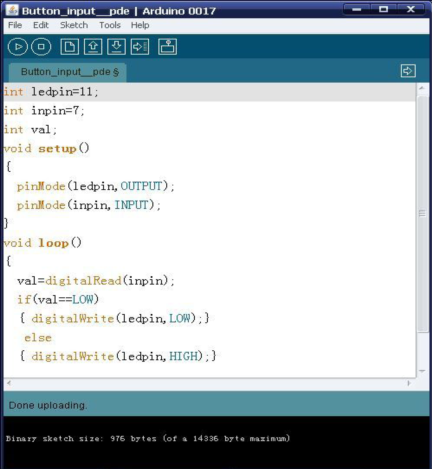This screenshot has height=469, width=433.
Task: Click the 'Binary sketch size' console output
Action: coord(148,438)
